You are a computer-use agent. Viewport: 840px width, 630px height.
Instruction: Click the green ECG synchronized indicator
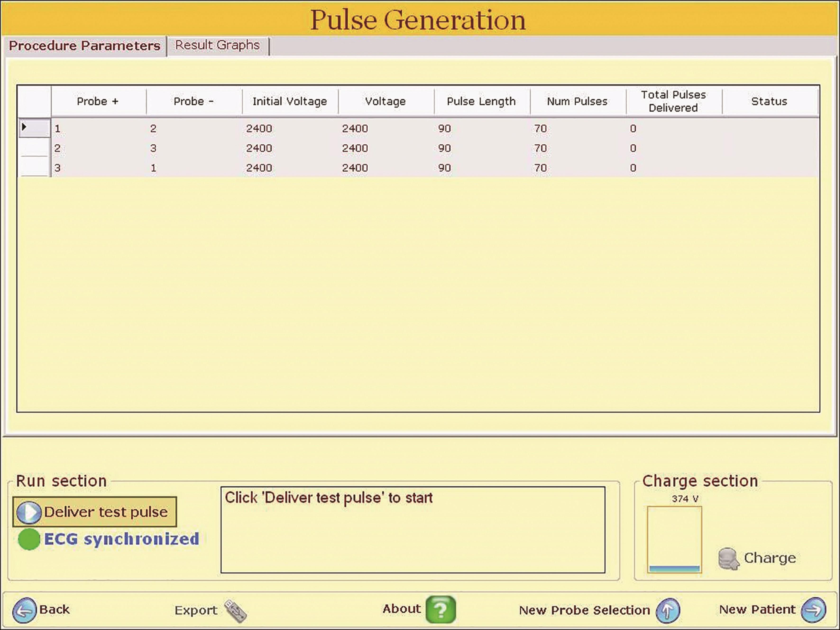point(29,539)
